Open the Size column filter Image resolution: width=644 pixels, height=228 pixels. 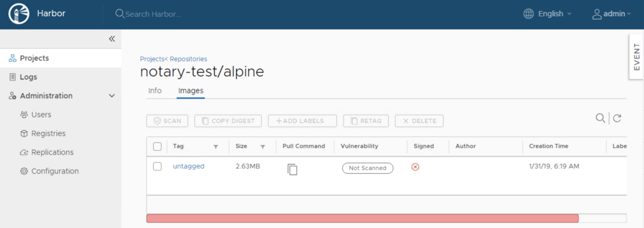coord(263,147)
